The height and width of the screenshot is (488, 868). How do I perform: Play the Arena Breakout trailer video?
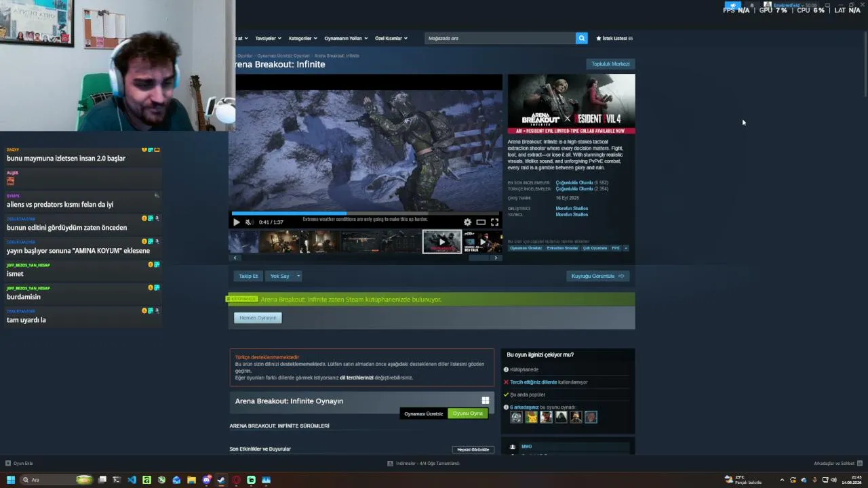pyautogui.click(x=236, y=222)
